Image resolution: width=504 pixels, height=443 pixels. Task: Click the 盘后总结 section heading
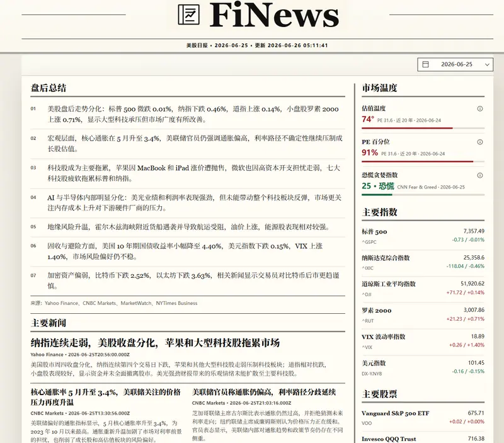point(49,88)
